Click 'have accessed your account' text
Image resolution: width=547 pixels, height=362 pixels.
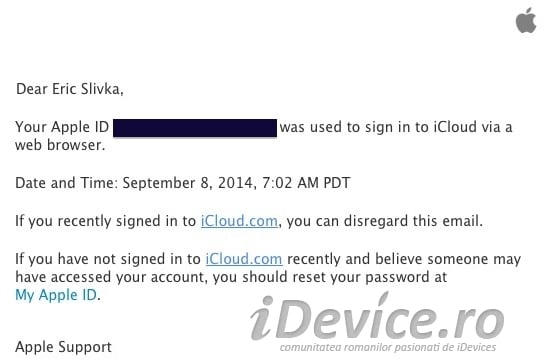click(110, 277)
